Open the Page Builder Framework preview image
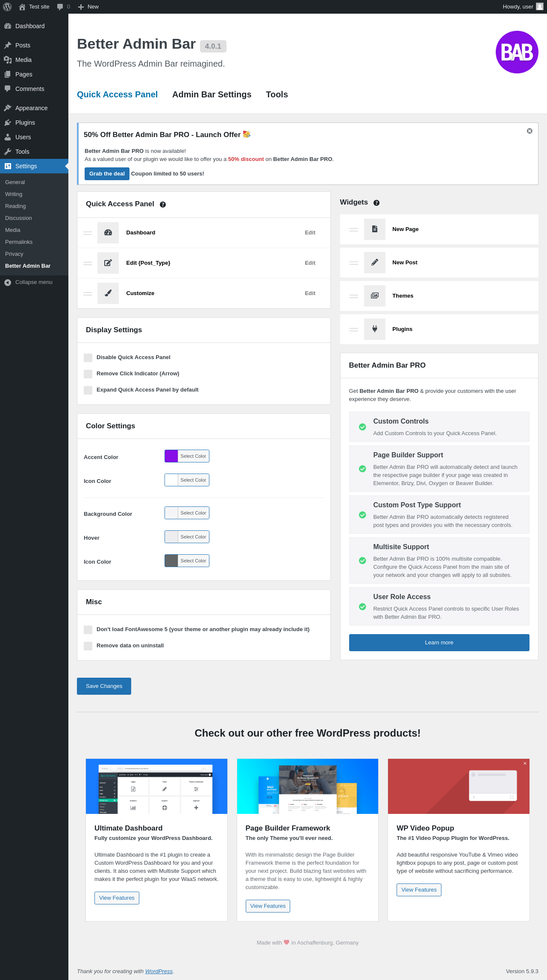 click(x=308, y=786)
